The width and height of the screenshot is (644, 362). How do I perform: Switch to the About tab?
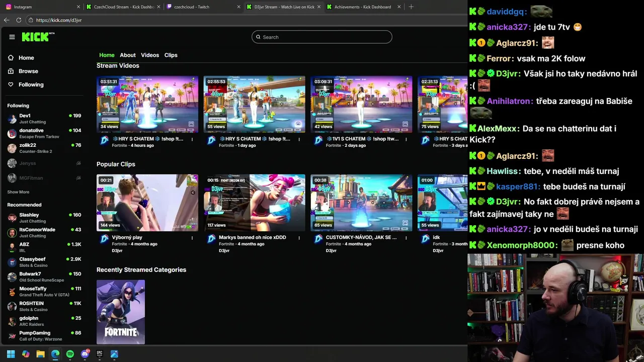pos(128,55)
